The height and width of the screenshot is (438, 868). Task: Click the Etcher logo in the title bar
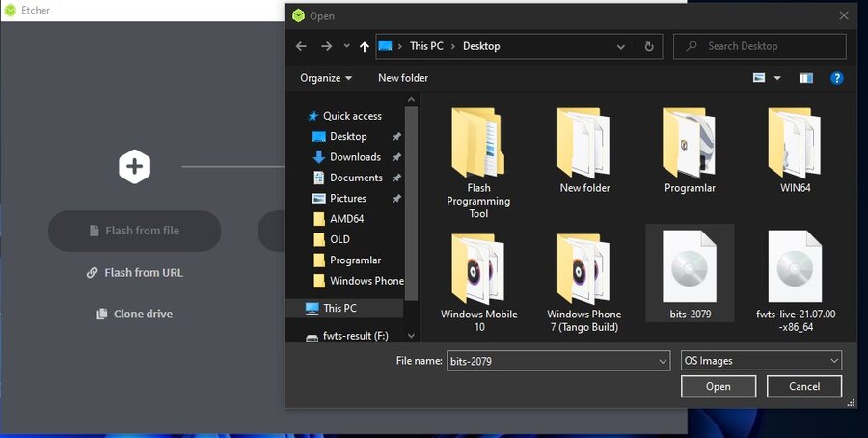click(10, 10)
